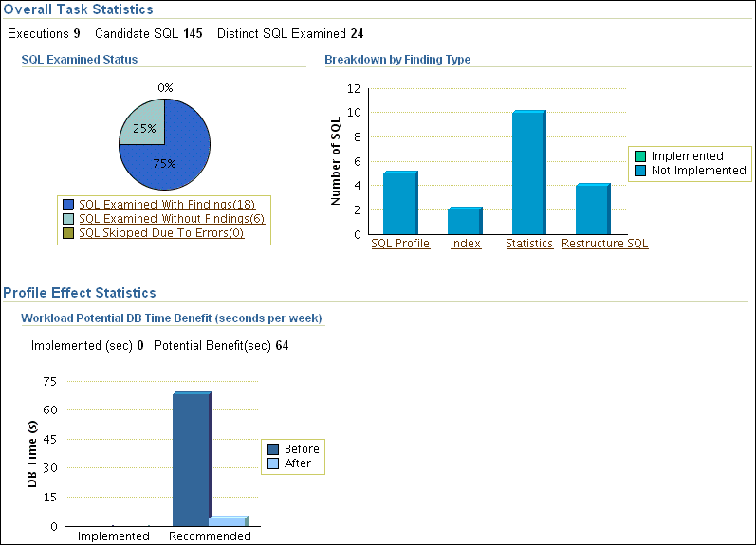Click the Recommended After light blue bar
This screenshot has height=545, width=756.
click(227, 521)
